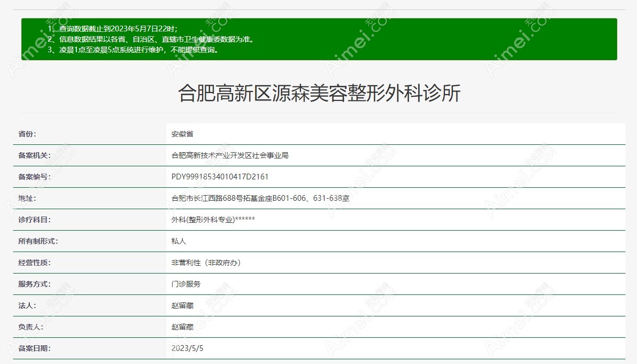
Task: Click the value 私人
Action: pos(178,241)
